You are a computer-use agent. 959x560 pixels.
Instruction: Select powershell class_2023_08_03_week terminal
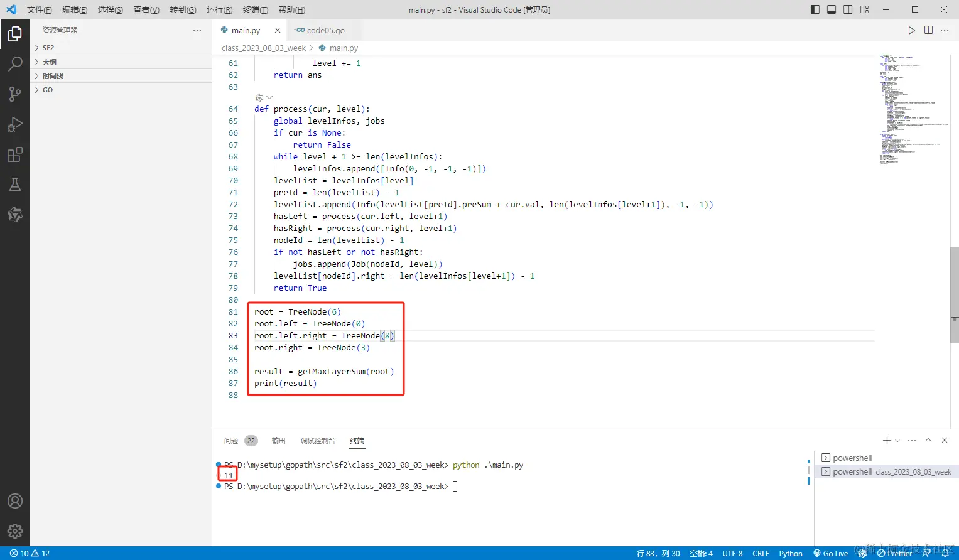pos(886,471)
